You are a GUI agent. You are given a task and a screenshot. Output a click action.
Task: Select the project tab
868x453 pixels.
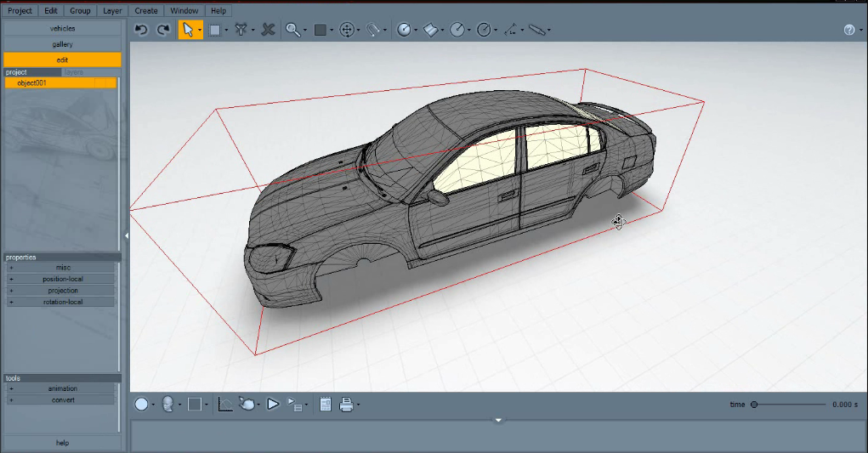tap(32, 72)
